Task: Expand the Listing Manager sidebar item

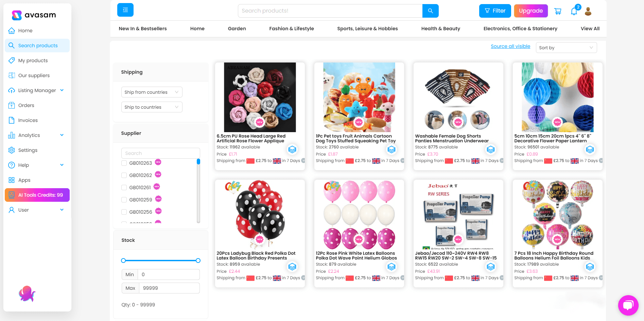Action: pyautogui.click(x=37, y=90)
